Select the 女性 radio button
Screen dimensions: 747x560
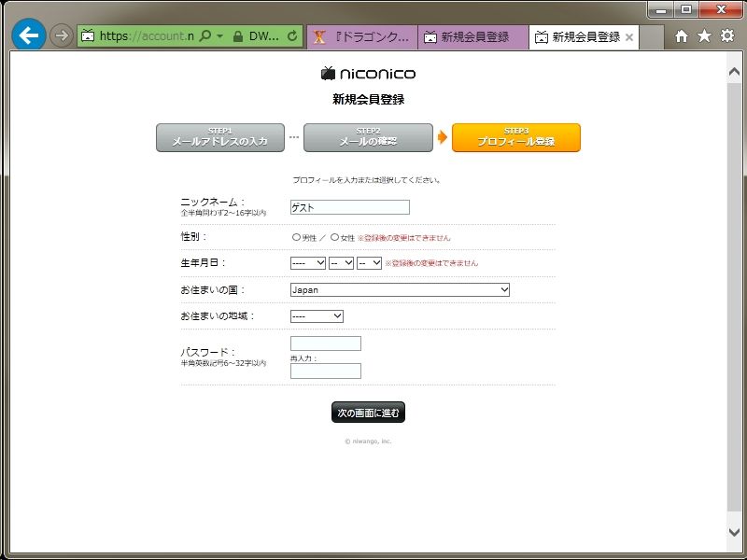(335, 237)
